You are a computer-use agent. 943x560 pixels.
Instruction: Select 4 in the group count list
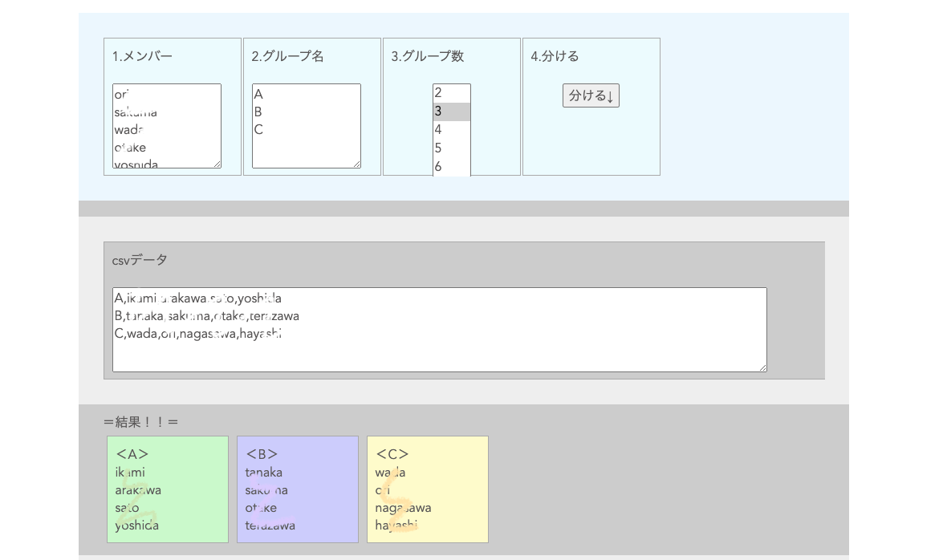452,130
